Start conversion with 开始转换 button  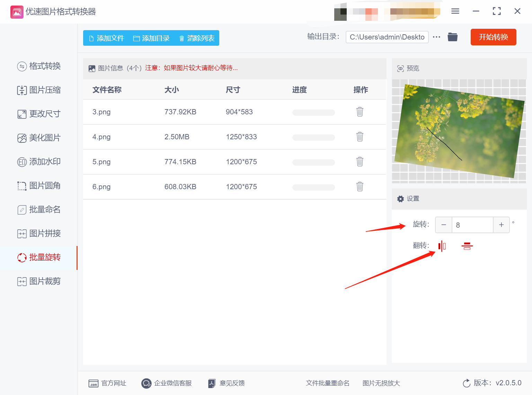(493, 37)
